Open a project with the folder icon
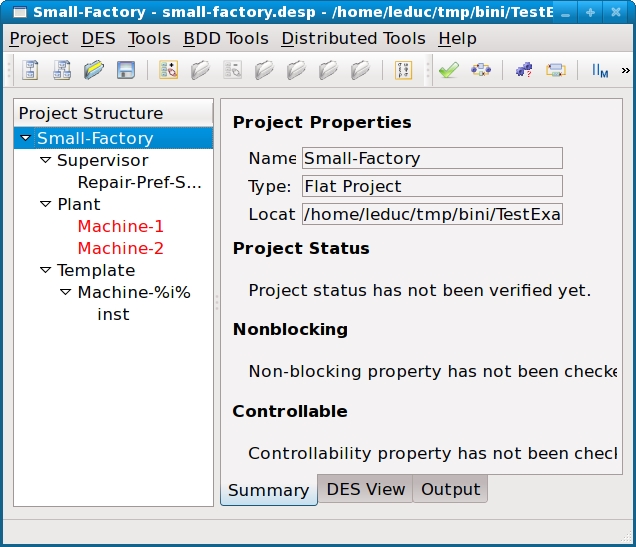Screen dimensions: 636x547 94,71
